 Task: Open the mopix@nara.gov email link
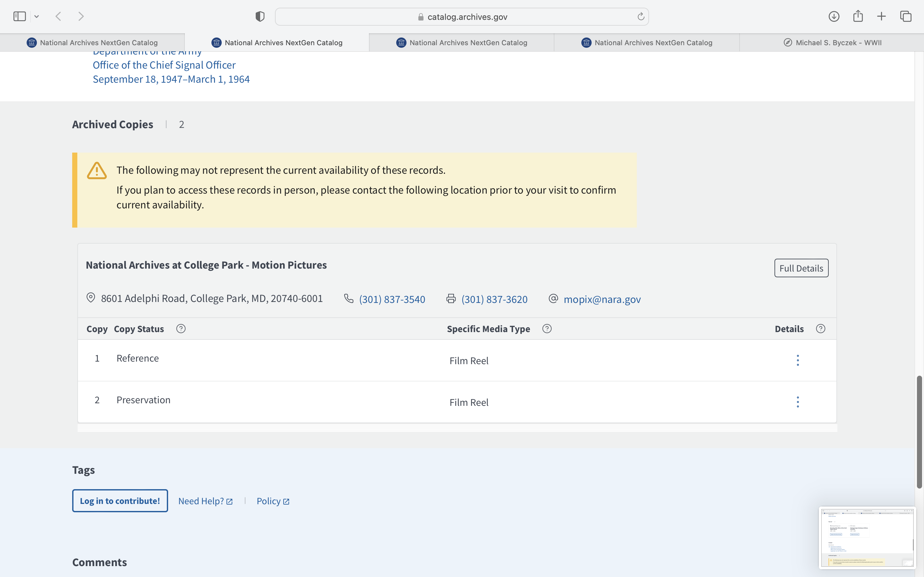click(x=602, y=299)
